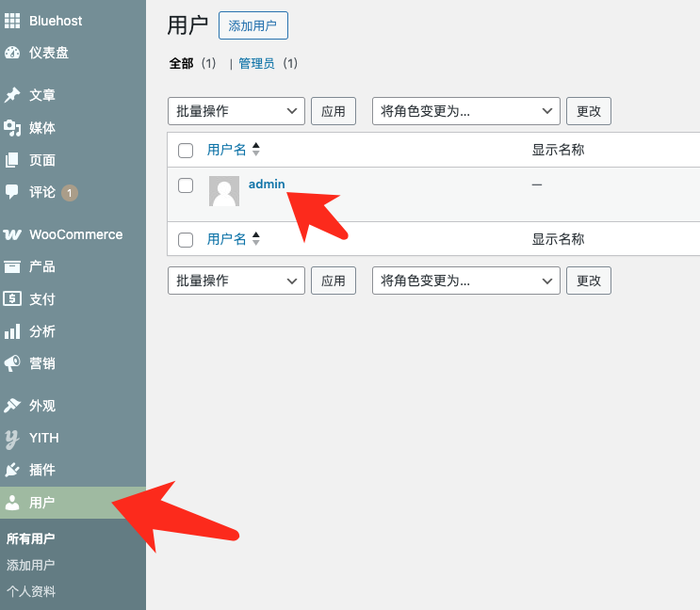Viewport: 700px width, 610px height.
Task: Click the bar chart icon for 分析
Action: pos(12,331)
